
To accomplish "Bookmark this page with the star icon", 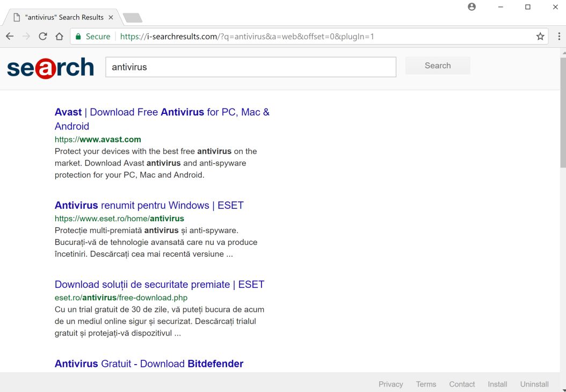I will (x=540, y=36).
